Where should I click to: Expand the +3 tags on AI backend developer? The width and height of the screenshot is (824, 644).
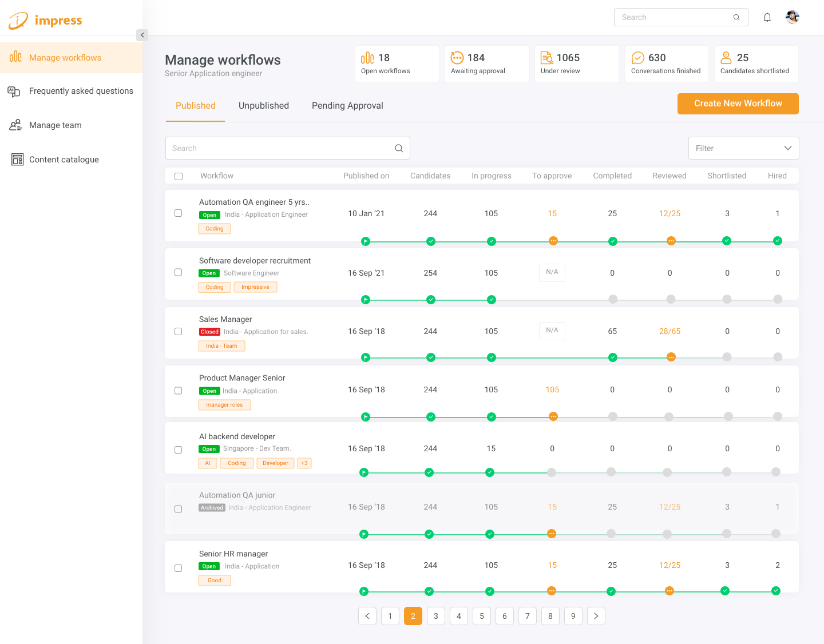304,463
